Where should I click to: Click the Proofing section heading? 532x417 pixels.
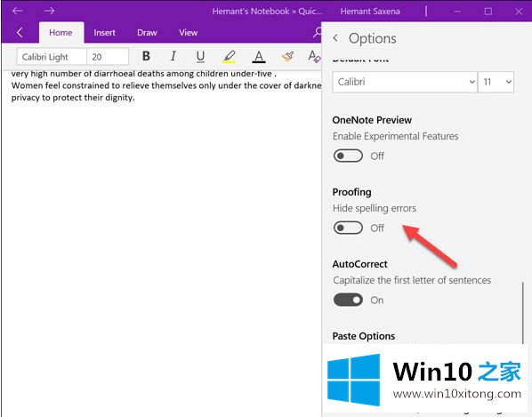(x=351, y=192)
